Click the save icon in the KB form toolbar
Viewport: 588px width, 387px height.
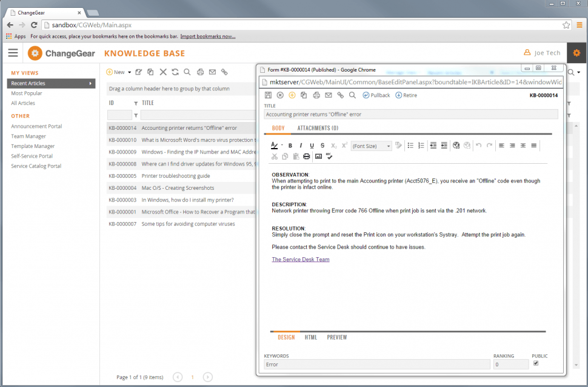click(268, 95)
